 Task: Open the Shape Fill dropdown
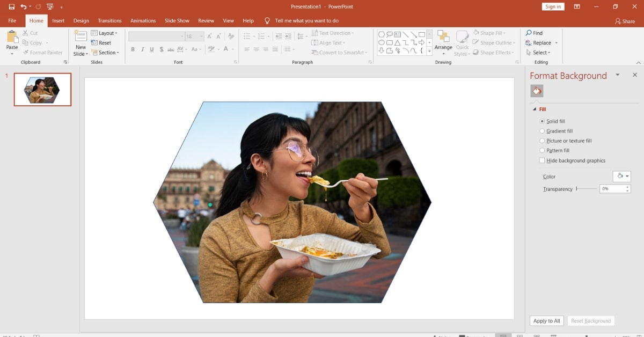[x=489, y=33]
